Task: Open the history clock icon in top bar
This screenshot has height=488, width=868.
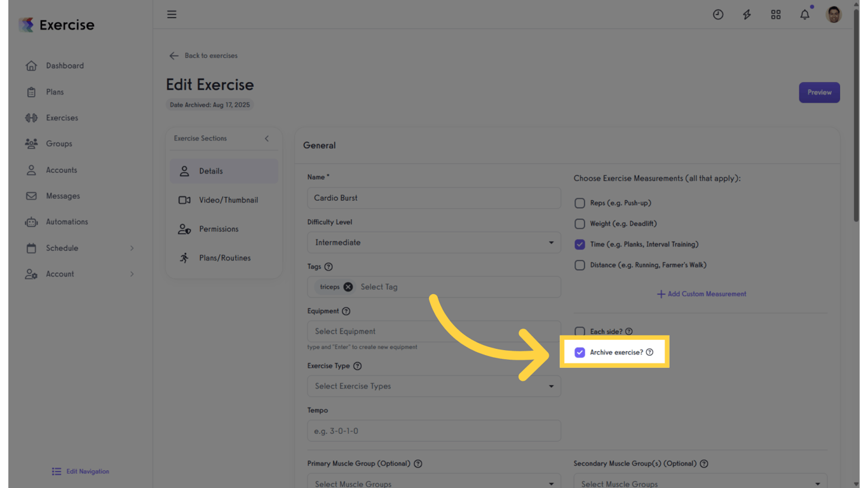Action: (718, 14)
